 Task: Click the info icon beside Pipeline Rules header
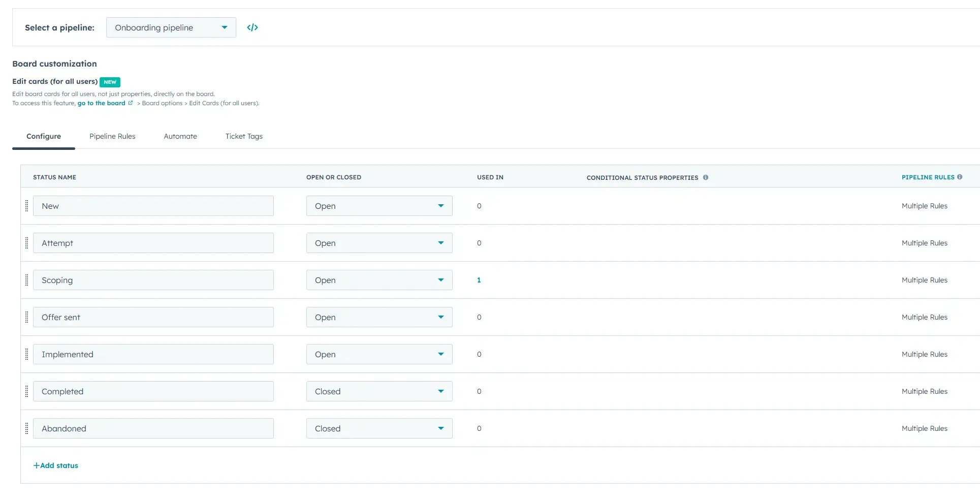click(960, 177)
